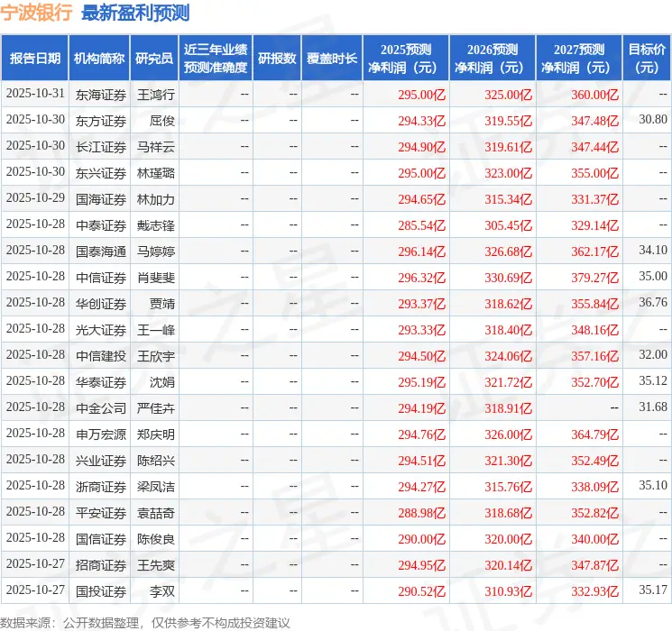This screenshot has width=672, height=631.
Task: Select the 平安证券 institution cell
Action: (x=101, y=513)
